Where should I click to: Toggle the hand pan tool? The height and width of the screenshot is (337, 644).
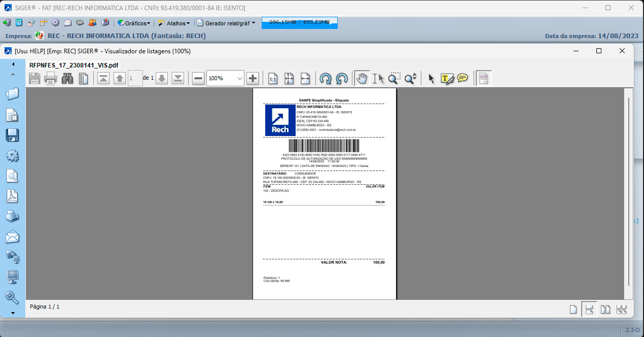(x=362, y=78)
